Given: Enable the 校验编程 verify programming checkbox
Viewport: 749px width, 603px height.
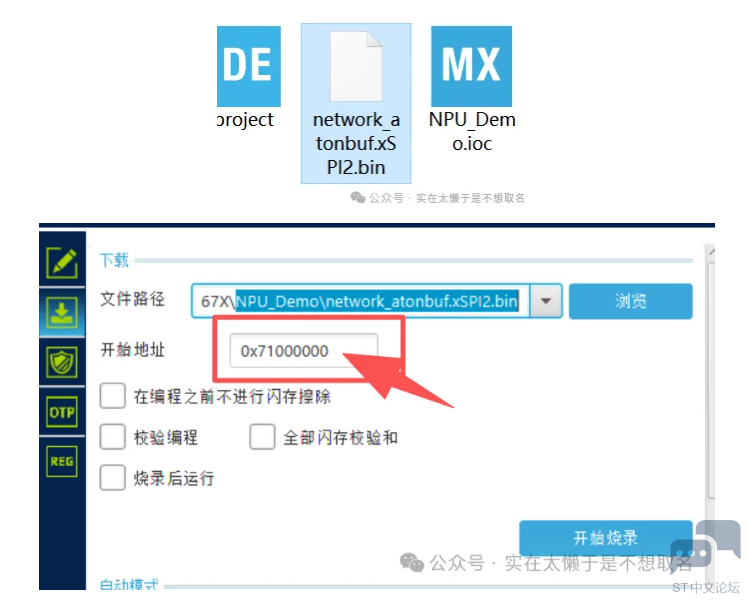Looking at the screenshot, I should click(113, 437).
